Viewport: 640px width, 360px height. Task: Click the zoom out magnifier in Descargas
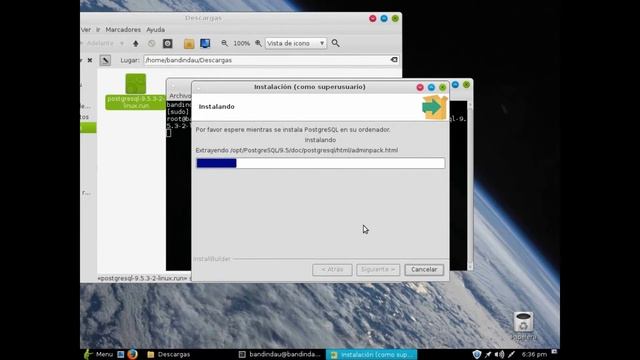(x=224, y=43)
